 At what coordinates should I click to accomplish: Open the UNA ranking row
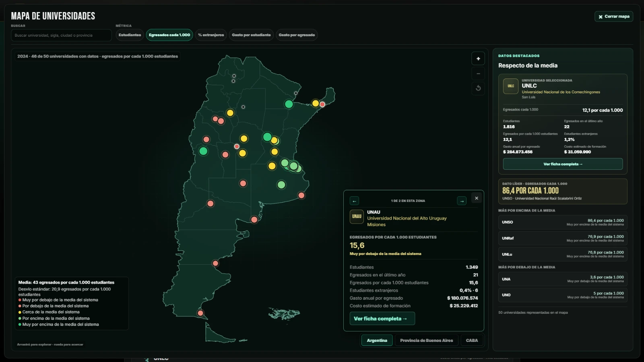(563, 279)
